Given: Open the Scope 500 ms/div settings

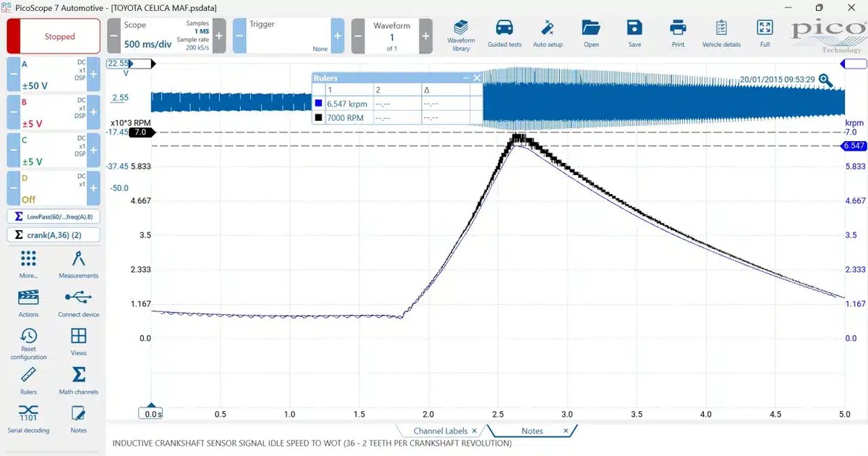Looking at the screenshot, I should coord(166,36).
